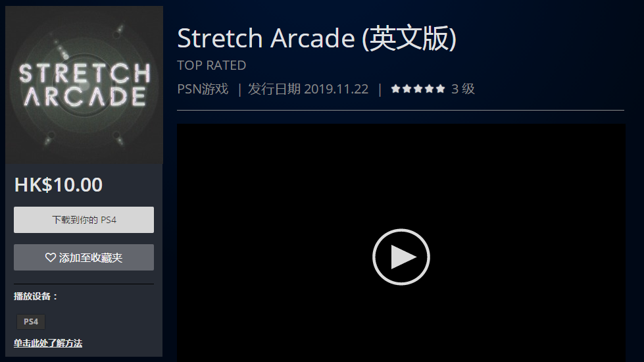Viewport: 644px width, 362px height.
Task: Select the PS4 platform badge
Action: (31, 322)
